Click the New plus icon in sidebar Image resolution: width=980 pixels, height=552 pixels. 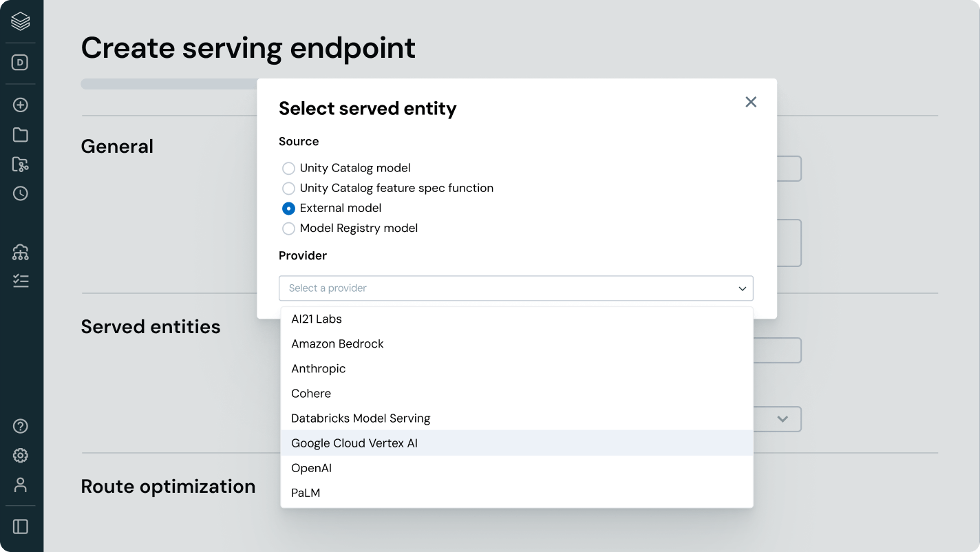coord(21,105)
